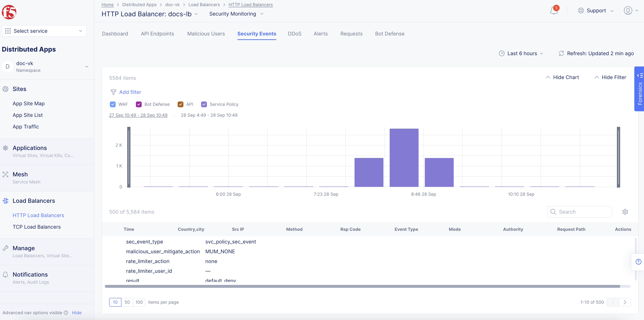The image size is (644, 320).
Task: Open the user account menu icon
Action: [628, 10]
